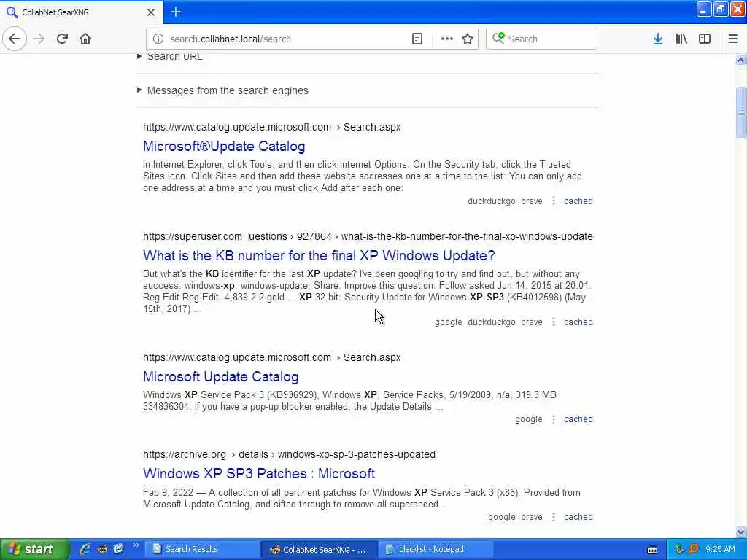Open options dots for google-only Catalog result
The width and height of the screenshot is (747, 560).
click(x=553, y=419)
